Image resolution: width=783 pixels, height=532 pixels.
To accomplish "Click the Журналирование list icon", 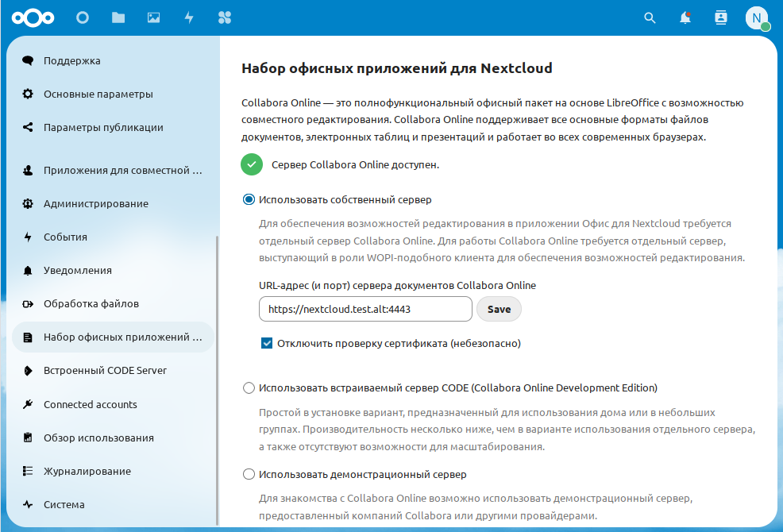I will point(28,471).
